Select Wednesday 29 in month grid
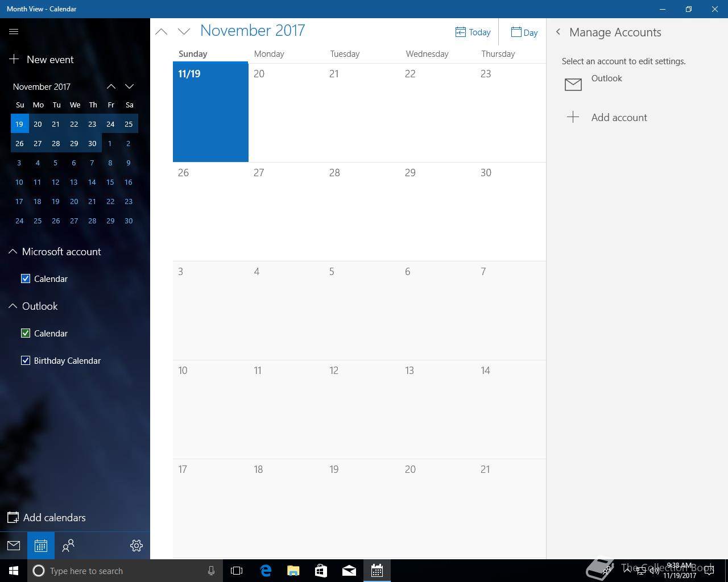 [x=437, y=211]
